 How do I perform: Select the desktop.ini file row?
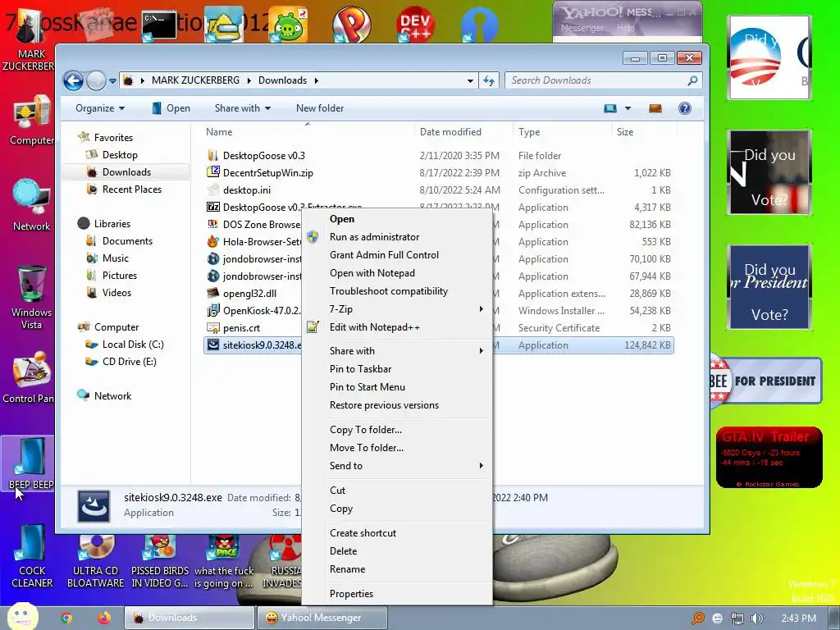tap(439, 190)
